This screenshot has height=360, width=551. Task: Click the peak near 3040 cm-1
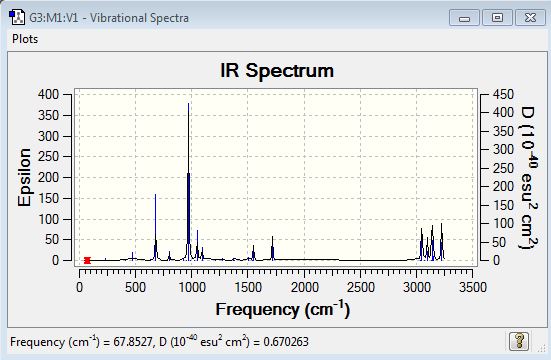click(x=422, y=244)
